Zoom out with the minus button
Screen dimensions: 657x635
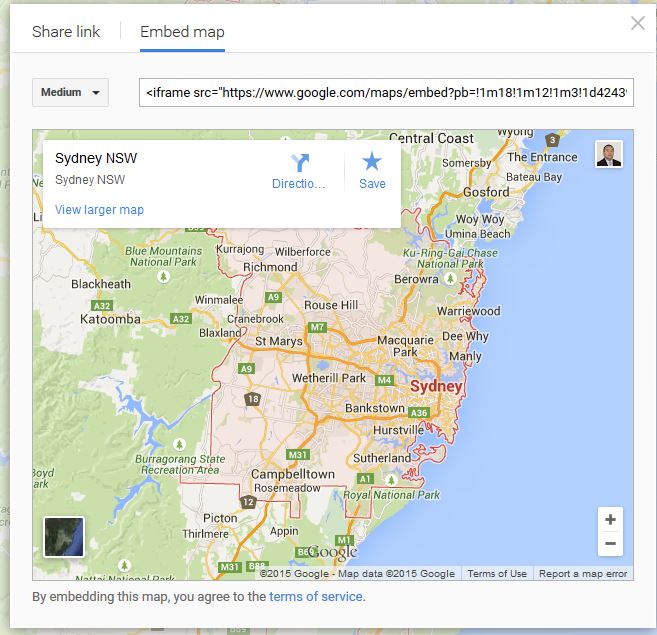pyautogui.click(x=609, y=545)
